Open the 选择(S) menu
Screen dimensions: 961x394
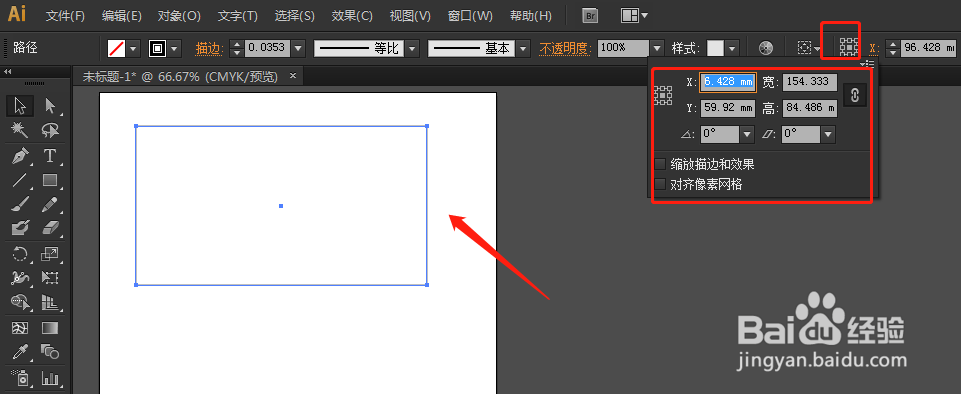(x=295, y=16)
